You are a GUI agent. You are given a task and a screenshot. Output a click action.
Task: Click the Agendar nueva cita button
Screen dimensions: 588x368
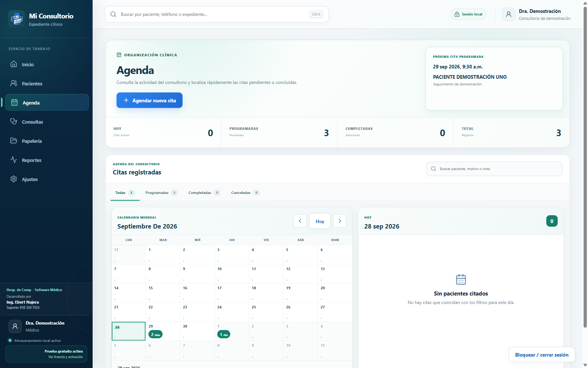150,100
